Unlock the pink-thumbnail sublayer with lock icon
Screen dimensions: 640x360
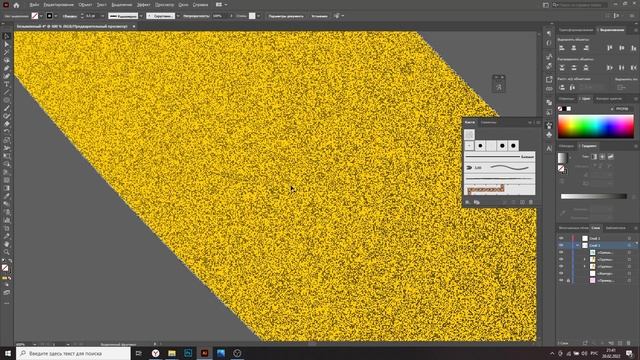point(568,280)
